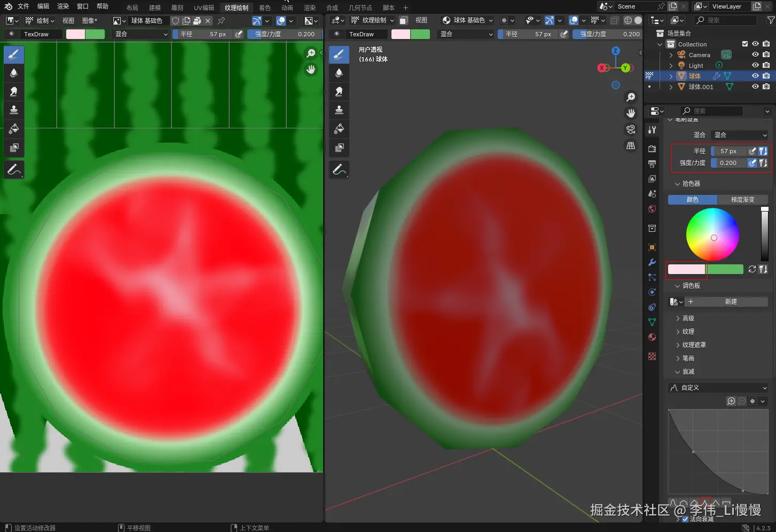Select the Smear tool in image editor toolbar

tap(14, 91)
